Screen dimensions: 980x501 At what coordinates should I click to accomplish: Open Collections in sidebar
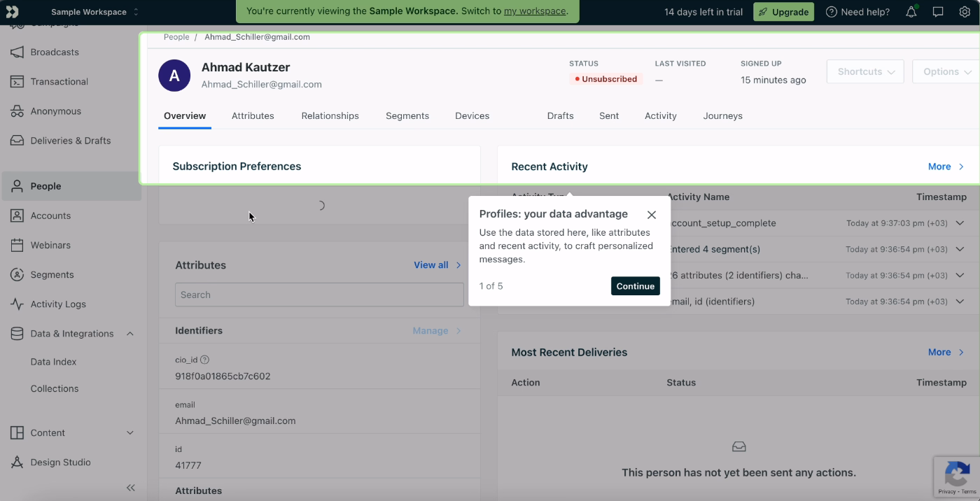[55, 388]
